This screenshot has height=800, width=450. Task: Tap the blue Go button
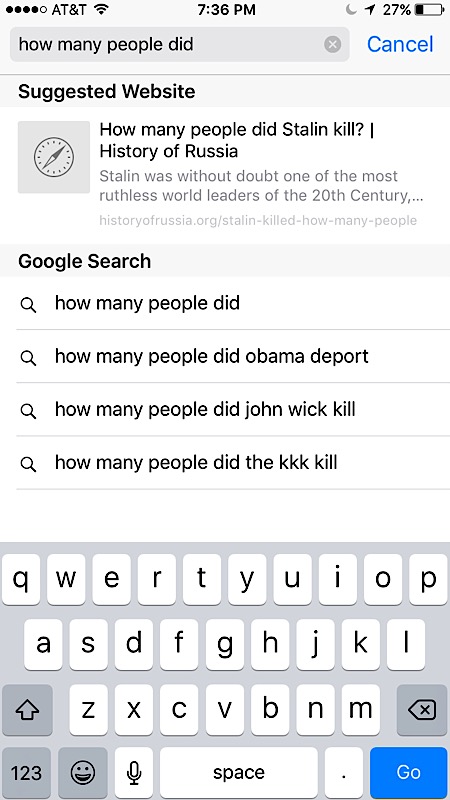409,773
